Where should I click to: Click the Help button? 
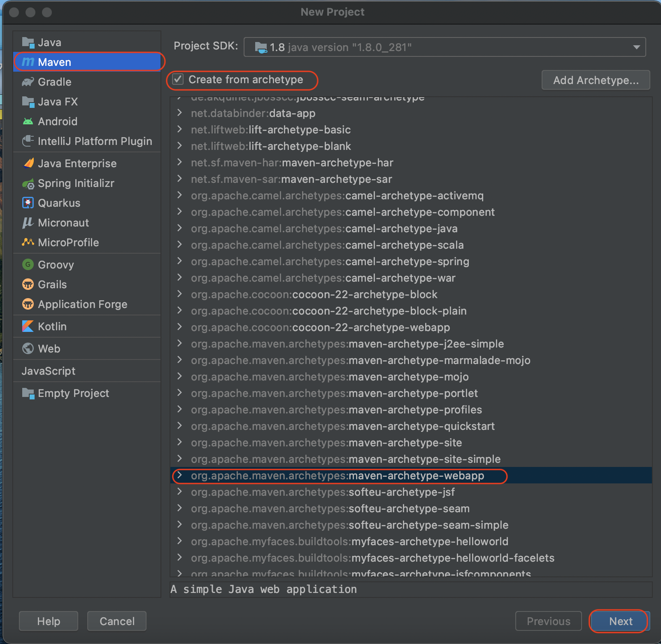(49, 621)
